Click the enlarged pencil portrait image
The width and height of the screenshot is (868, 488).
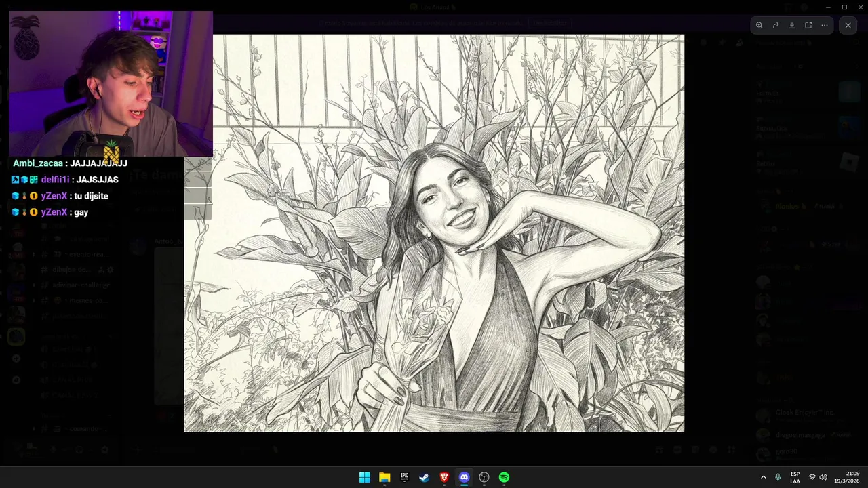(x=434, y=233)
